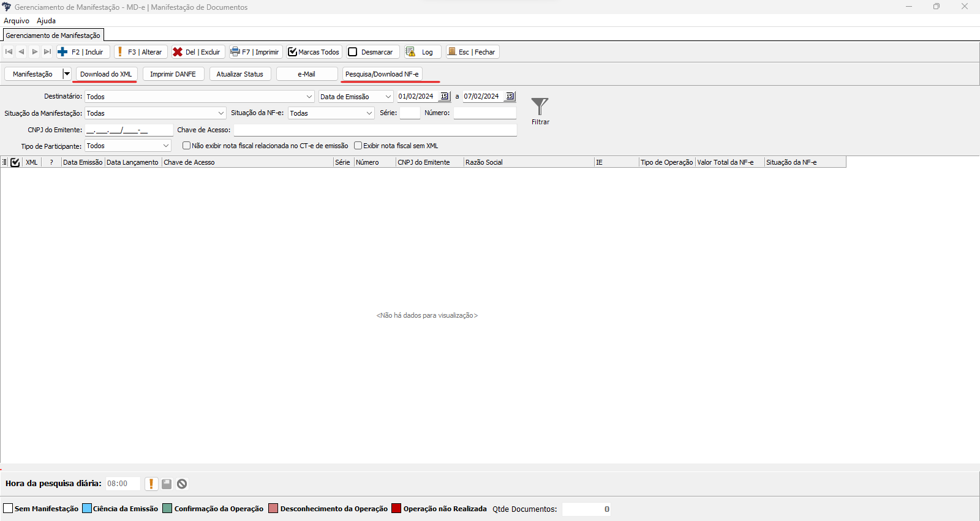
Task: Click the Chave de Acesso input field
Action: [x=375, y=130]
